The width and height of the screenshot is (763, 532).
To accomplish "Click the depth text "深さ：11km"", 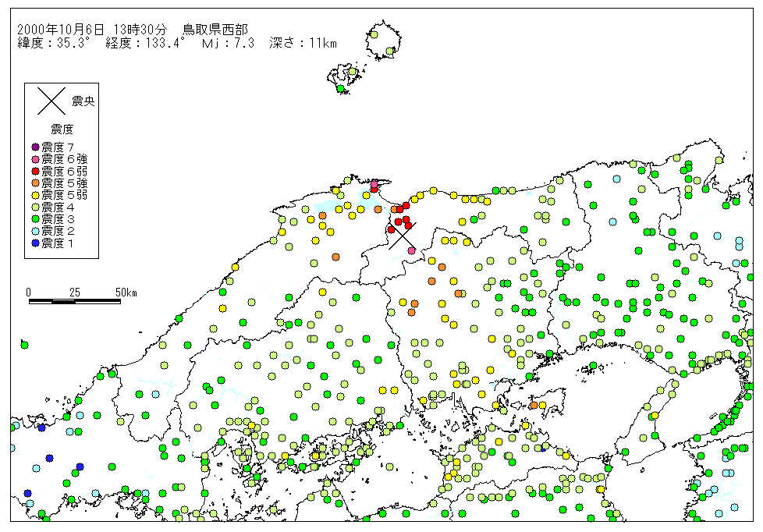I will pyautogui.click(x=303, y=44).
